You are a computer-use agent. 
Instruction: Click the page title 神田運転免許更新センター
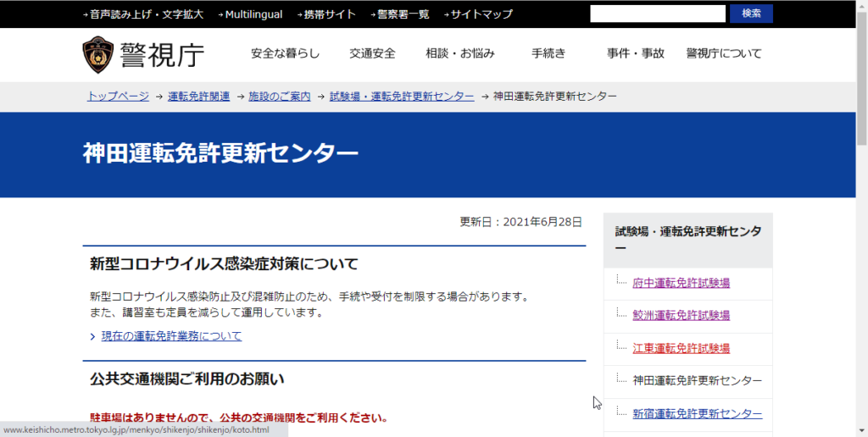coord(220,154)
